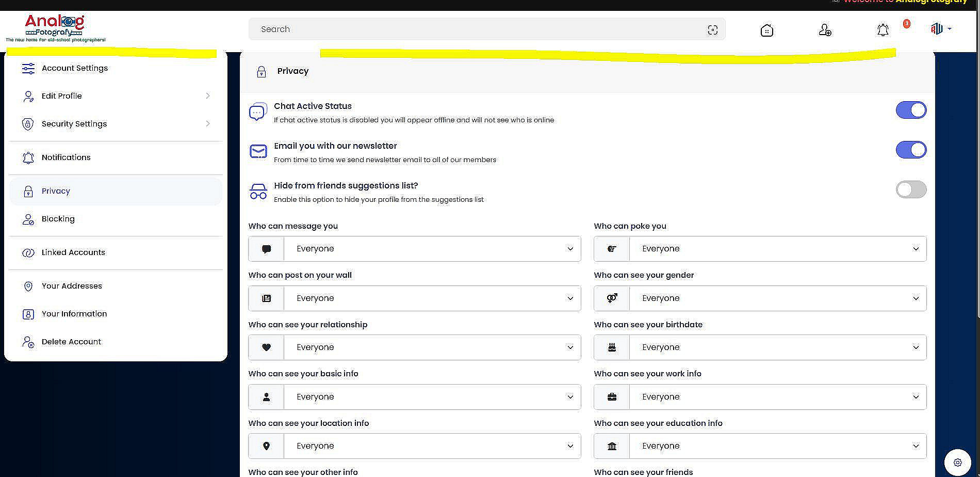Open the Notifications settings item
This screenshot has height=477, width=980.
(x=116, y=157)
